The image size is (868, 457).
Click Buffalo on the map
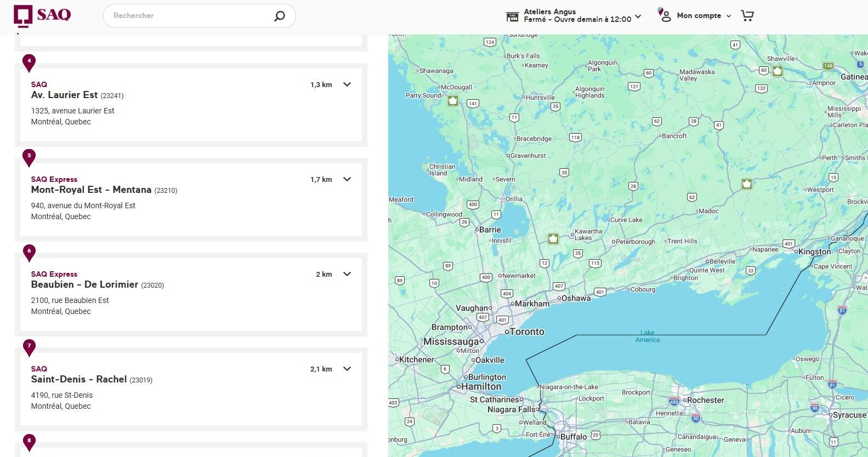574,437
